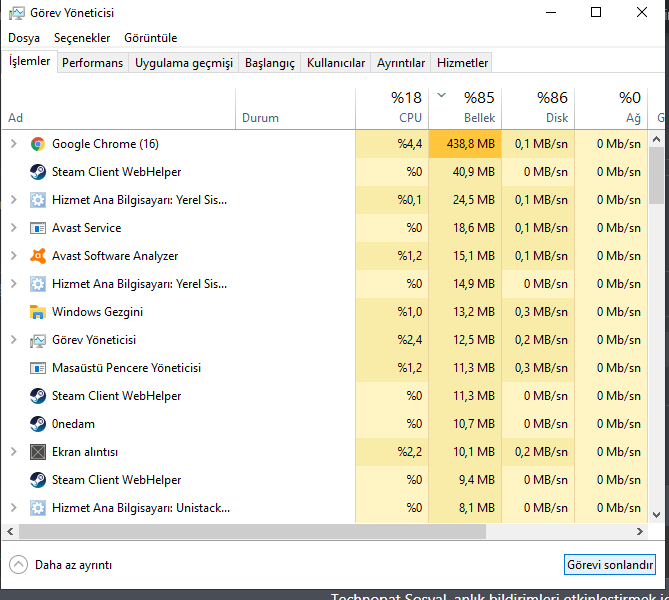
Task: Click the Avast Service icon
Action: point(38,228)
